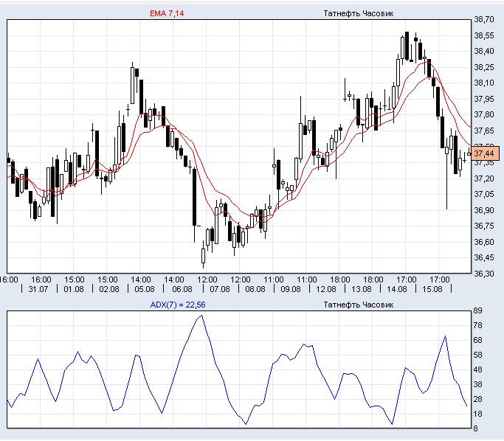Viewport: 504px width, 441px height.
Task: Click the 8 bottom value on the ADX scale
Action: pos(476,428)
